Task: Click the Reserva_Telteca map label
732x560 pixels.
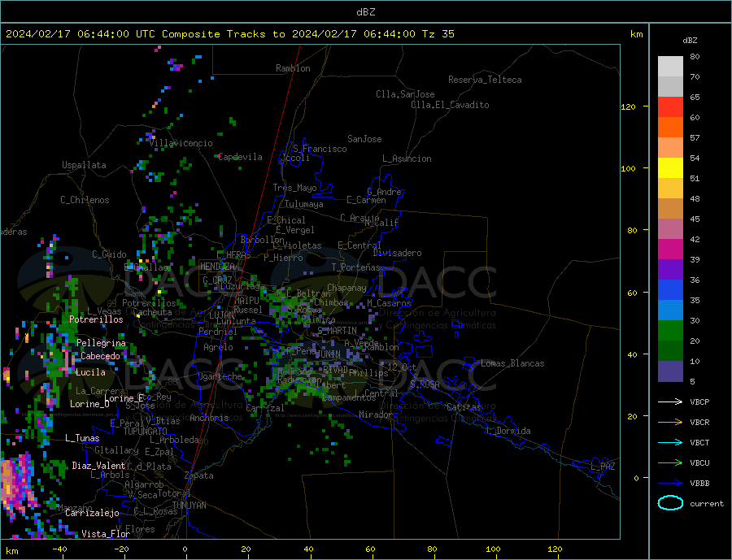Action: pos(485,80)
